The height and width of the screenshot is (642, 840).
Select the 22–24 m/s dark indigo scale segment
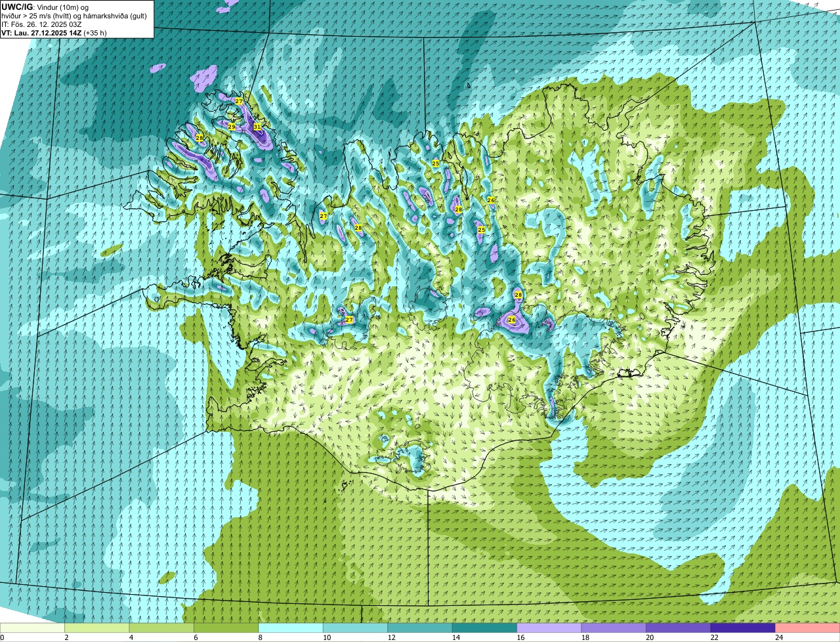tap(743, 628)
